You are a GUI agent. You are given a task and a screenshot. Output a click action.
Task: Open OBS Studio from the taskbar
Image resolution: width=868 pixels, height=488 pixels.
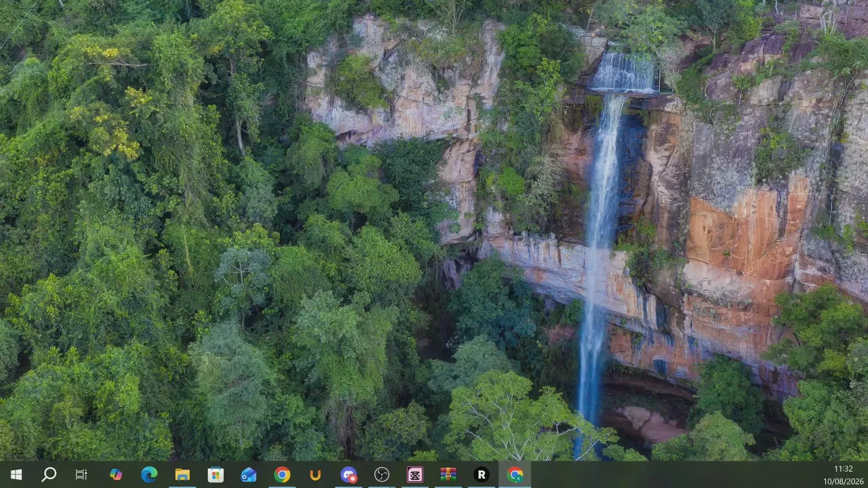382,474
